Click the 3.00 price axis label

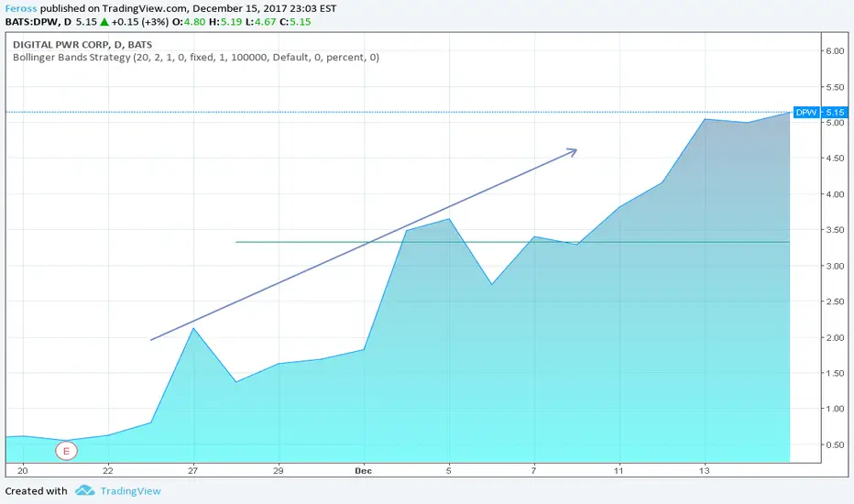[835, 266]
